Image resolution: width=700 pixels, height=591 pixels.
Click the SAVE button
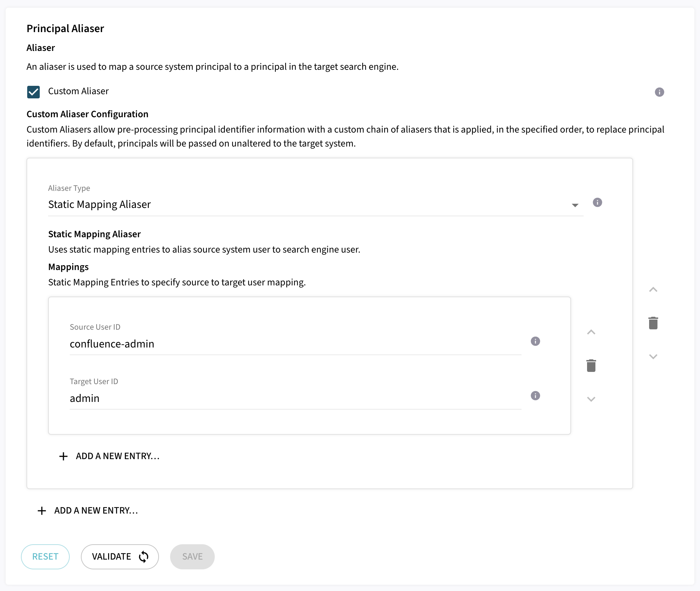tap(192, 557)
